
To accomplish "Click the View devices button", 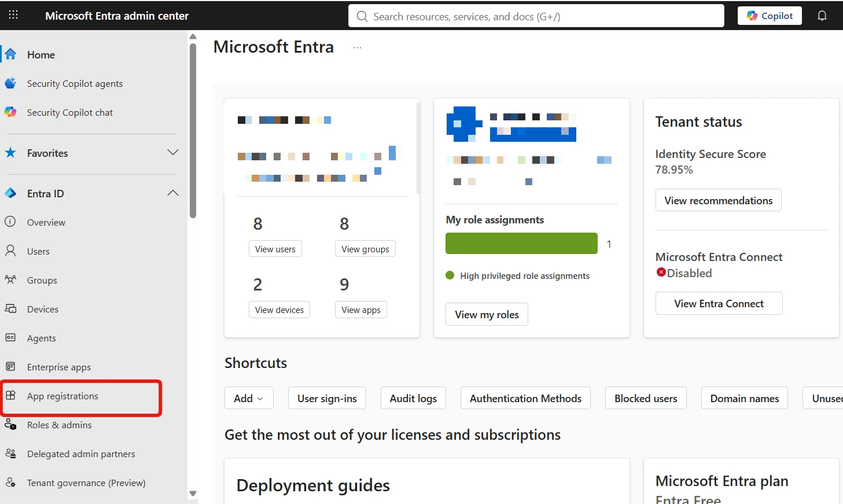I will [x=279, y=310].
